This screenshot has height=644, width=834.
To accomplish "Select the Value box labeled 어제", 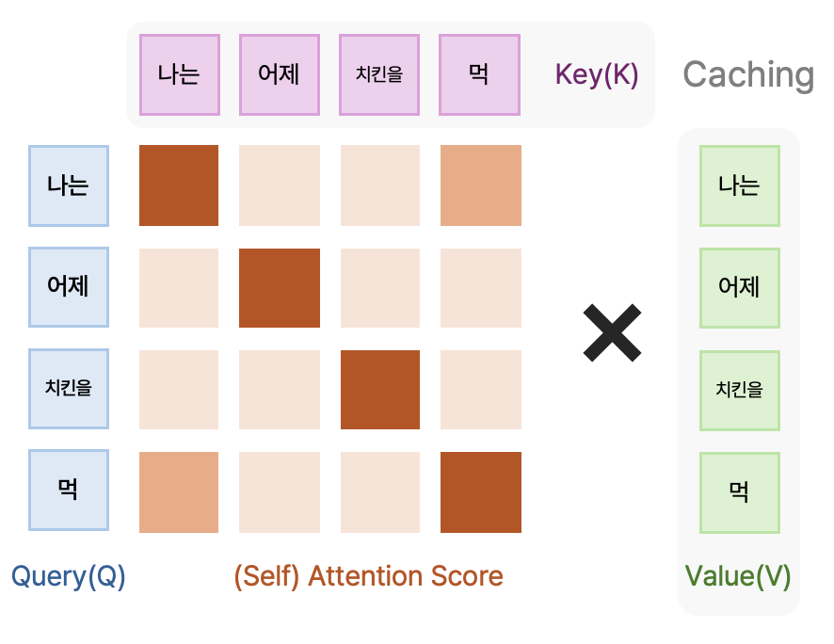I will 740,288.
